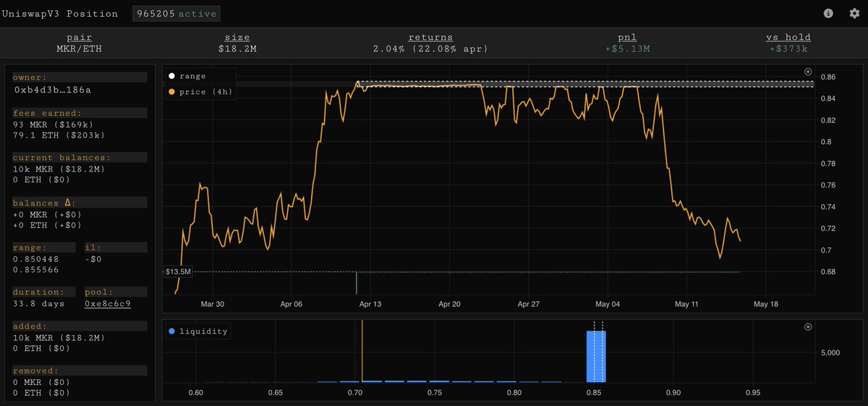The width and height of the screenshot is (868, 406).
Task: Click the 5,000 liquidity axis label
Action: tap(830, 352)
